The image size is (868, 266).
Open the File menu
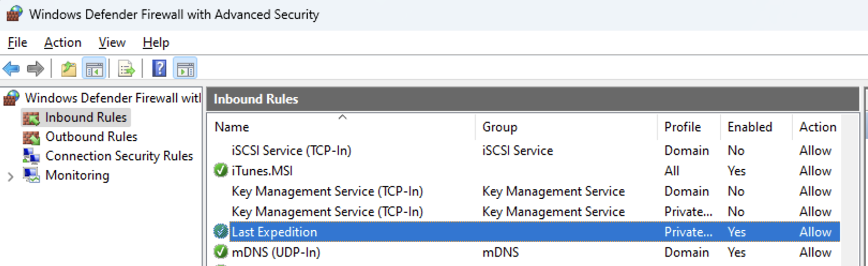point(17,42)
